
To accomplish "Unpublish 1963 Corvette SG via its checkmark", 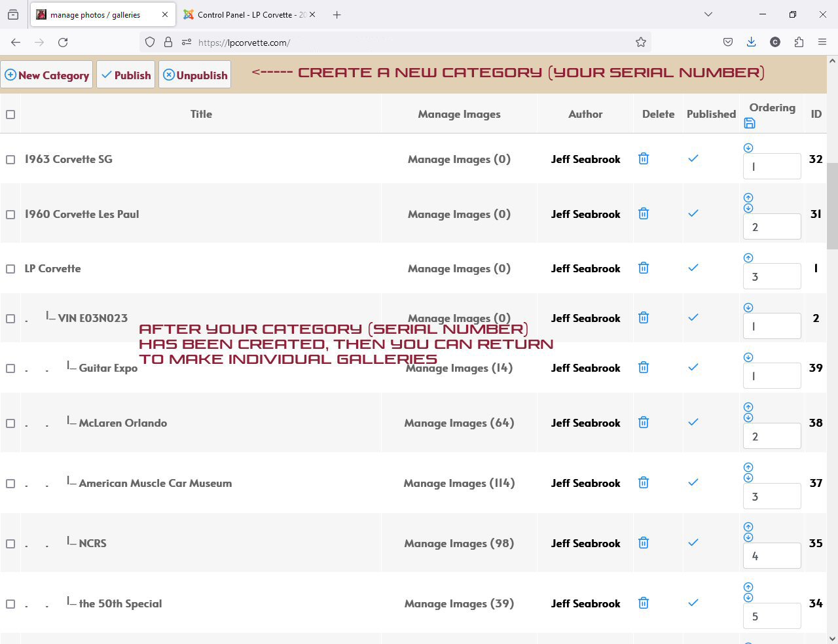I will 693,158.
